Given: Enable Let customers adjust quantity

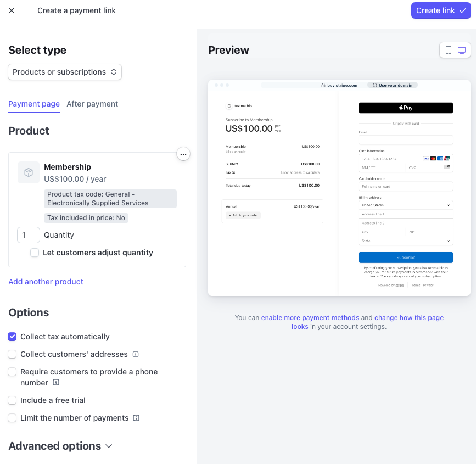Looking at the screenshot, I should 35,253.
